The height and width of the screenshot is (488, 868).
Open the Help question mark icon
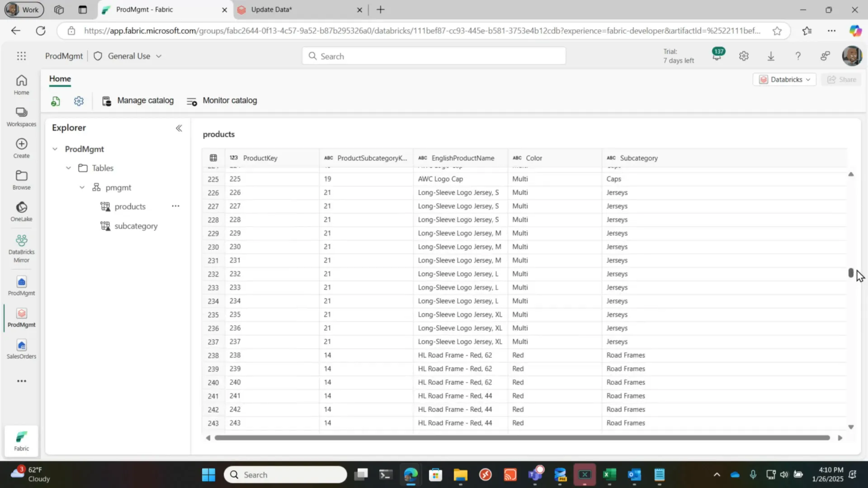click(x=798, y=56)
